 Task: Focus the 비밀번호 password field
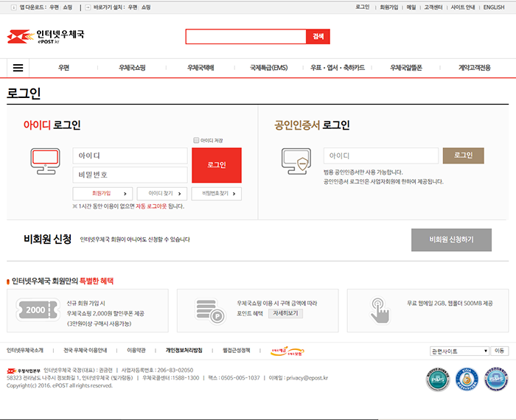(x=130, y=175)
